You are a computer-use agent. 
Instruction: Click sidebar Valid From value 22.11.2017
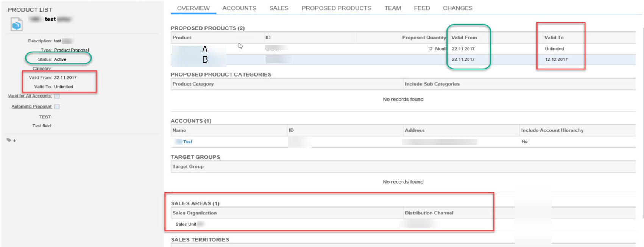(65, 78)
